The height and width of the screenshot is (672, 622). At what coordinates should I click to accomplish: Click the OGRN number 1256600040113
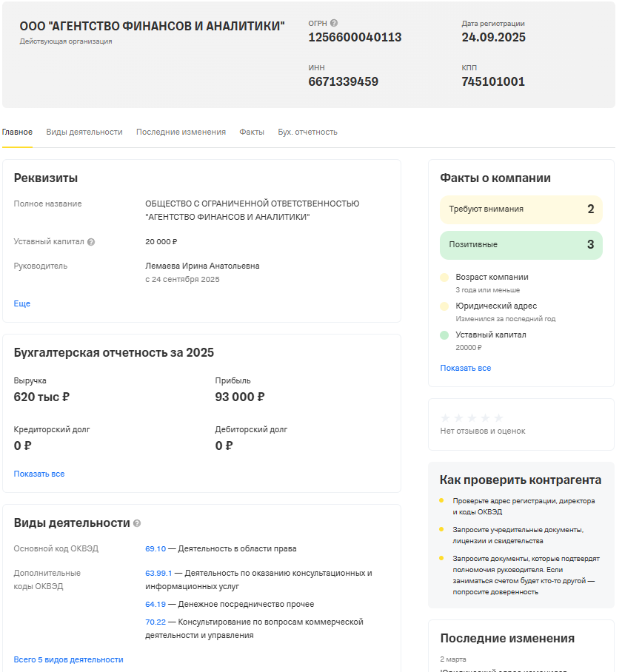[x=355, y=37]
